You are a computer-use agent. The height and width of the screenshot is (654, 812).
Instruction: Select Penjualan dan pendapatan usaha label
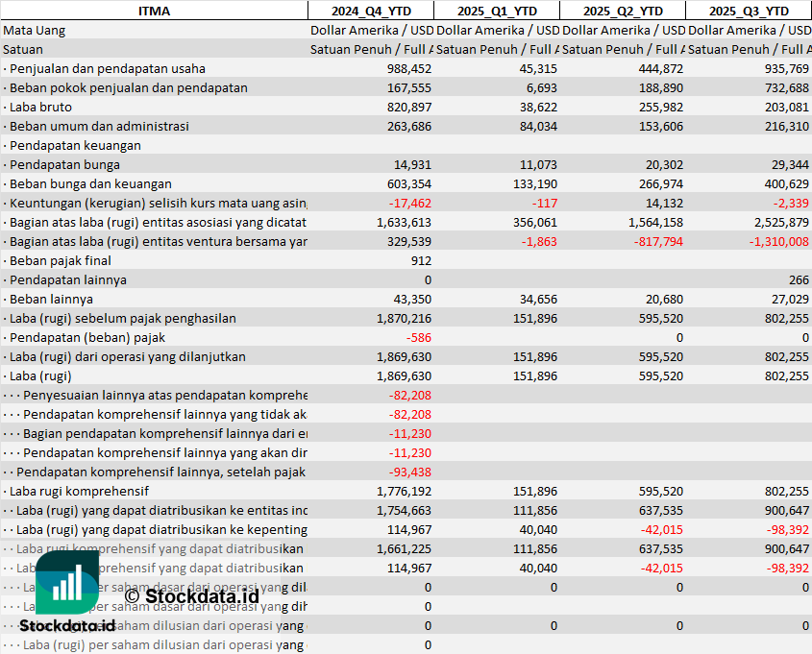(x=108, y=69)
